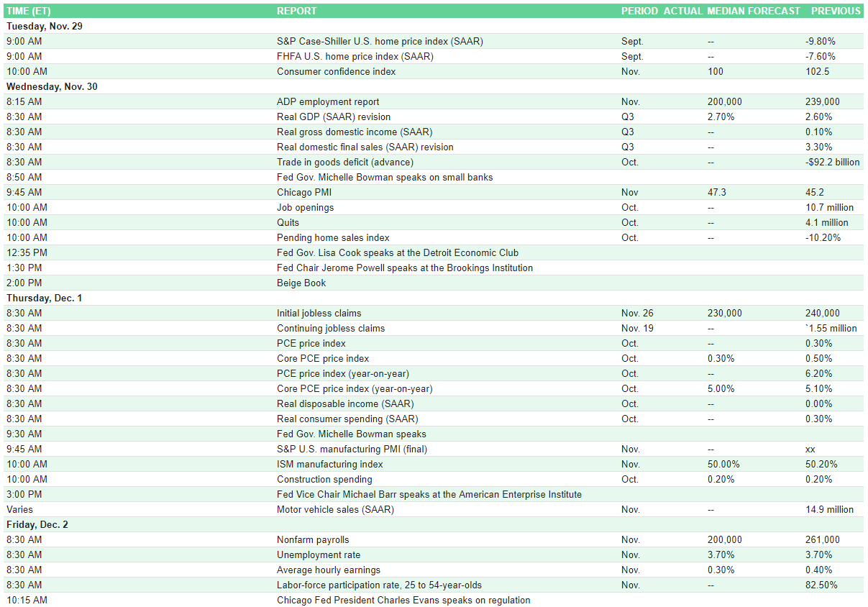Select the Unemployment rate report

319,554
